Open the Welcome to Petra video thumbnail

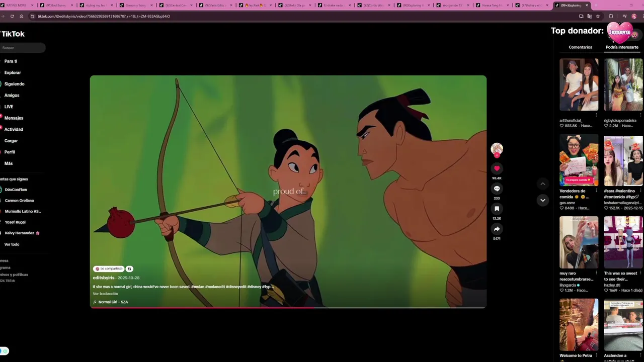pyautogui.click(x=579, y=325)
